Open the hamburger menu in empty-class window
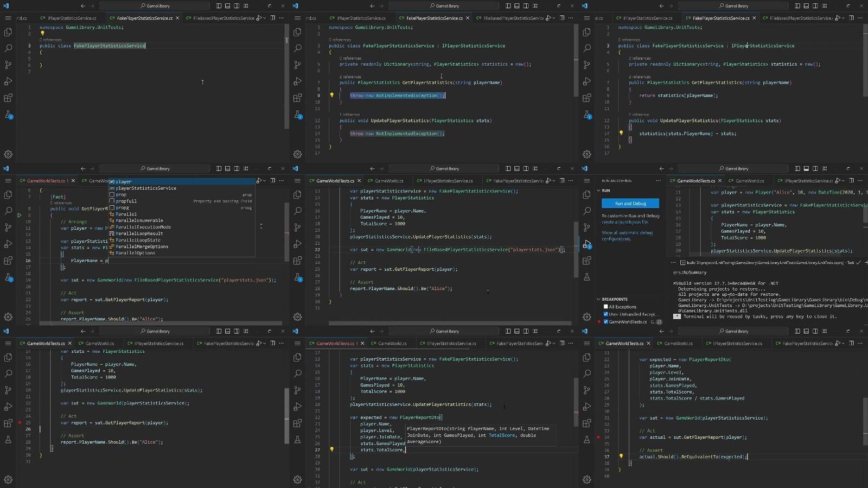This screenshot has width=868, height=488. [x=8, y=18]
